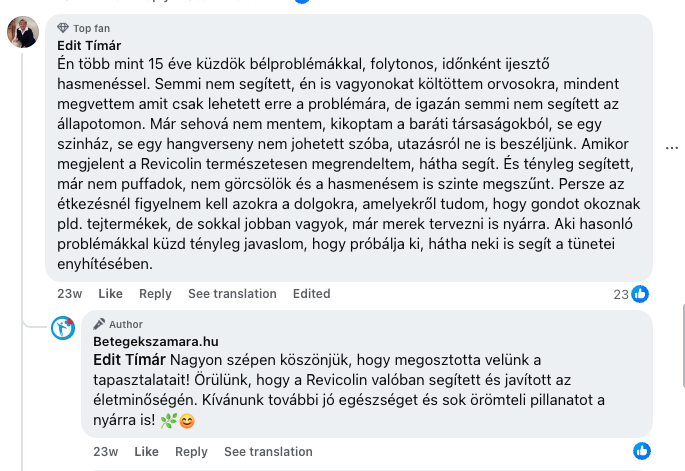This screenshot has height=471, width=685.
Task: View edit history via Edited label
Action: click(311, 293)
